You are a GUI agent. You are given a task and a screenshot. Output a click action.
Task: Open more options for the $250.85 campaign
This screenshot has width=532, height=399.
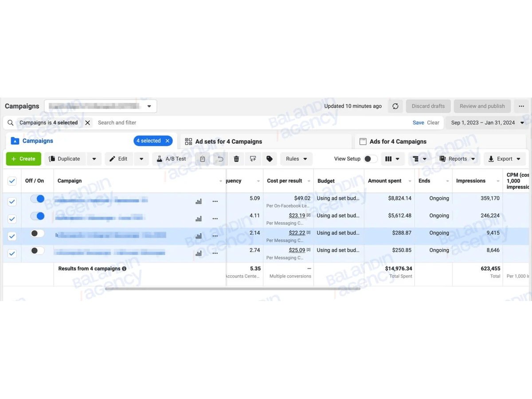coord(215,253)
